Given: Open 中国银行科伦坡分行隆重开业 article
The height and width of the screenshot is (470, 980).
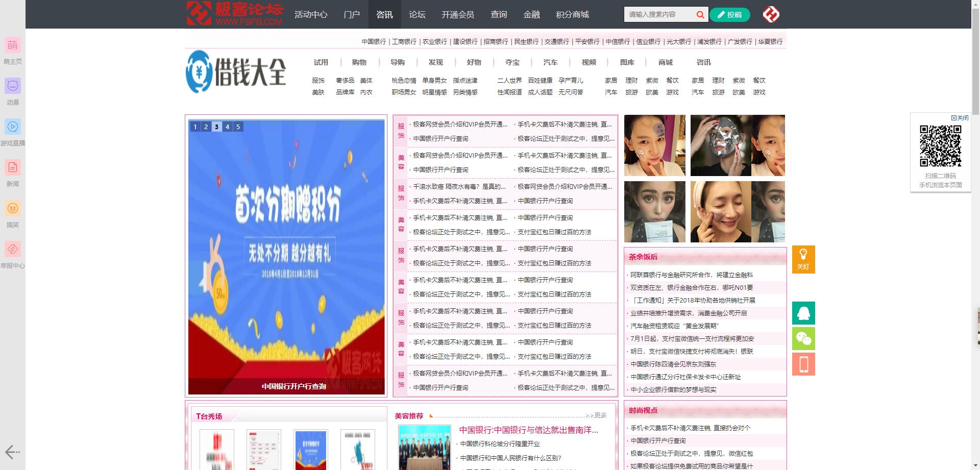Looking at the screenshot, I should 500,444.
